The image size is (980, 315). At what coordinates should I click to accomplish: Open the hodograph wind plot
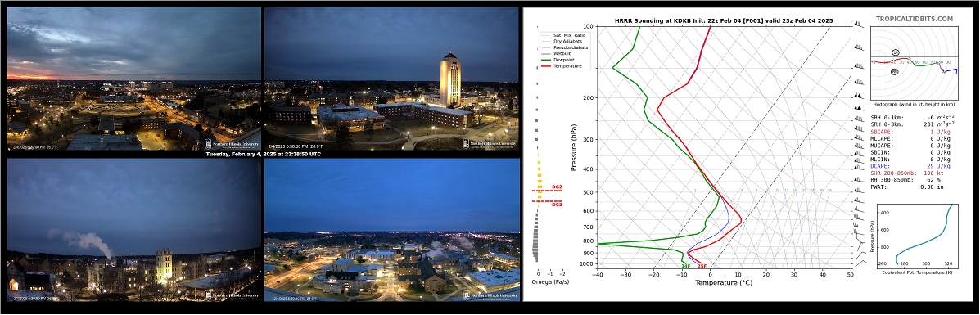(x=915, y=63)
